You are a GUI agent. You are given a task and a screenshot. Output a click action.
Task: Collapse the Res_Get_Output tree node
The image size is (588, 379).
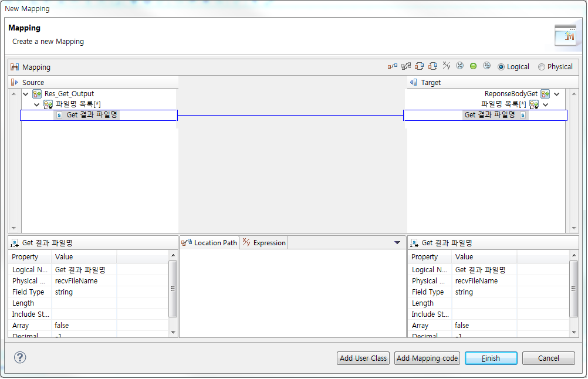tap(25, 93)
